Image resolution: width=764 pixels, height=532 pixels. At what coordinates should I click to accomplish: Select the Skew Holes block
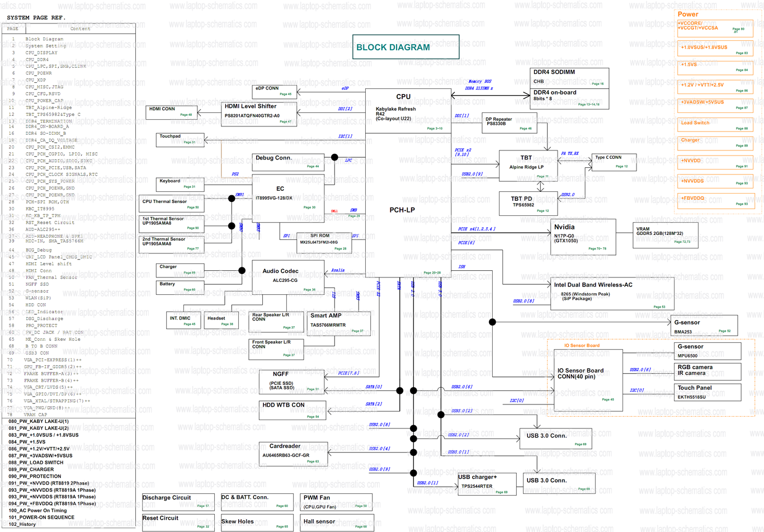pos(256,522)
